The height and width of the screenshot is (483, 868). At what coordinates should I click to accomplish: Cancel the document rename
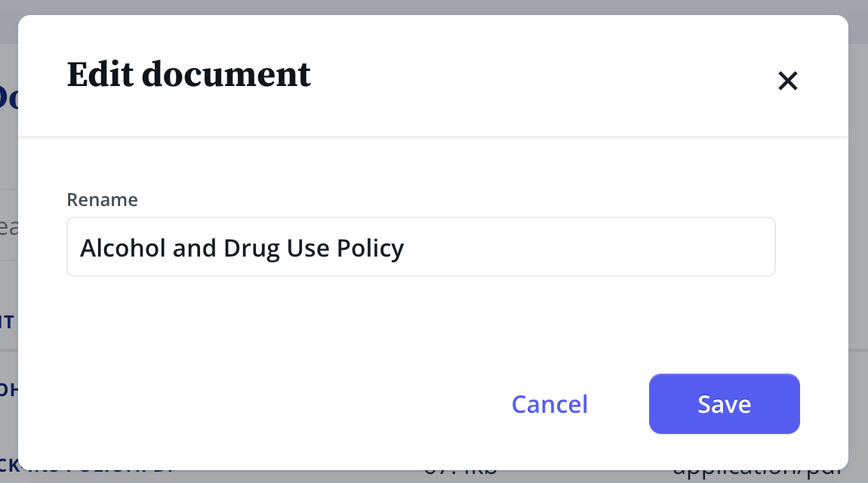click(549, 404)
